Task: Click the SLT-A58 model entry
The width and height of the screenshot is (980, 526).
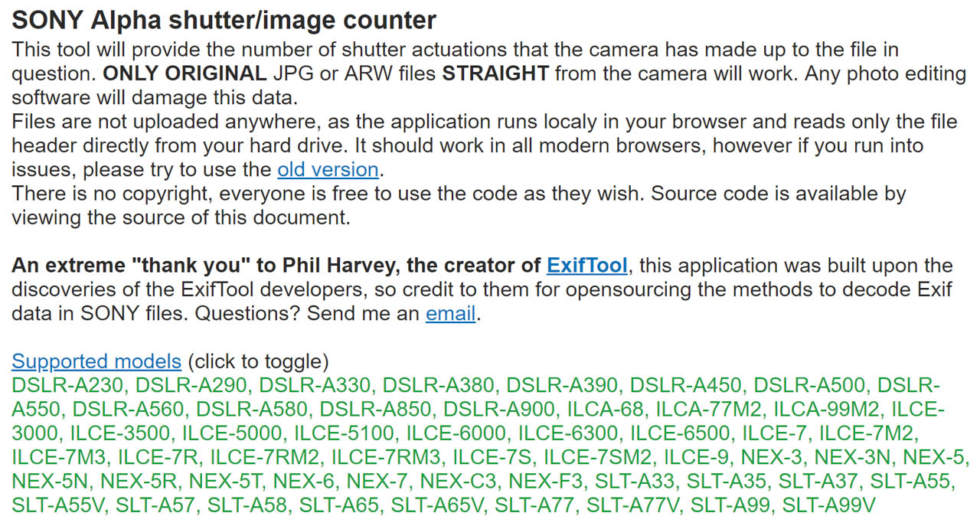Action: click(x=248, y=506)
